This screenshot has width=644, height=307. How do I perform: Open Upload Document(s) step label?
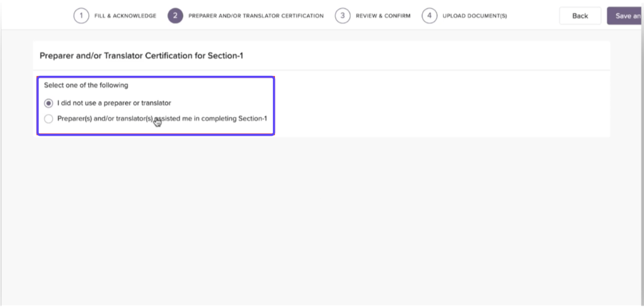(475, 16)
